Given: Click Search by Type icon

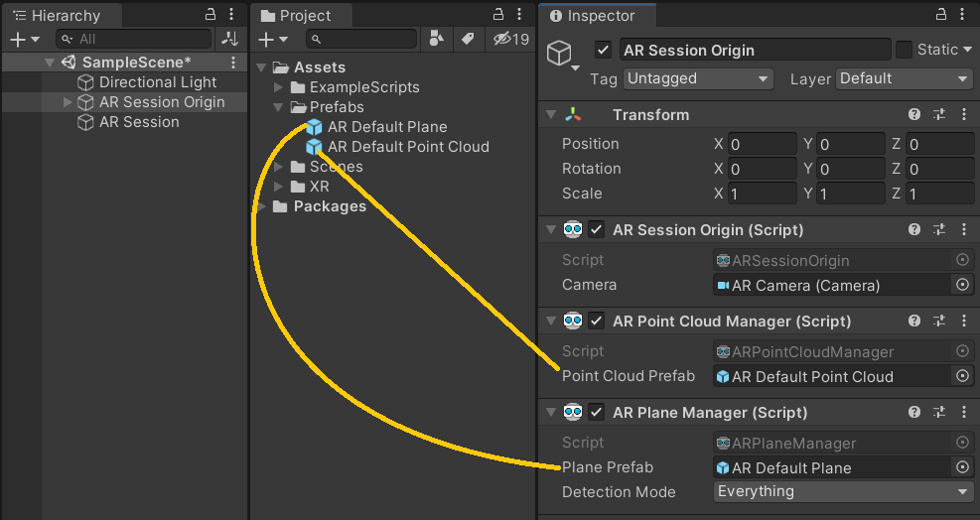Looking at the screenshot, I should coord(437,39).
